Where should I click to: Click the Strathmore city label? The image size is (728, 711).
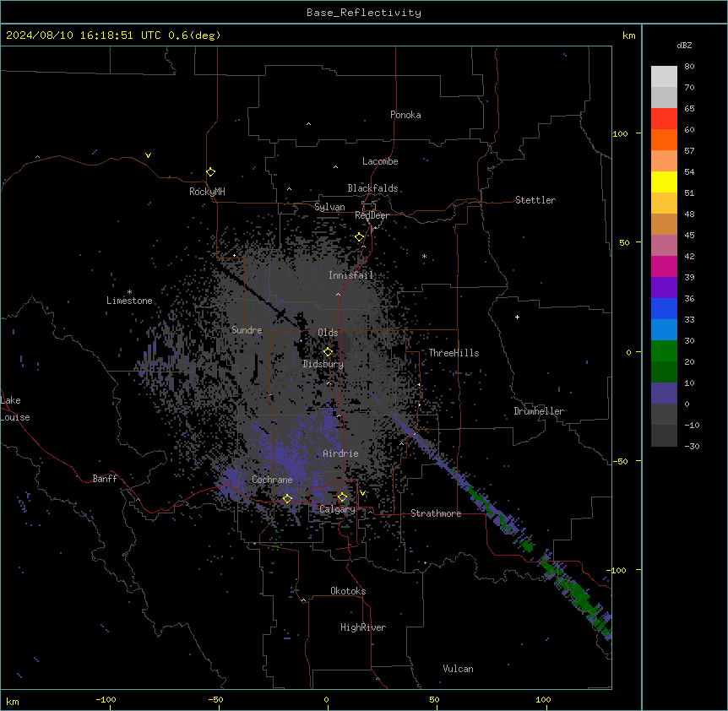click(x=436, y=513)
